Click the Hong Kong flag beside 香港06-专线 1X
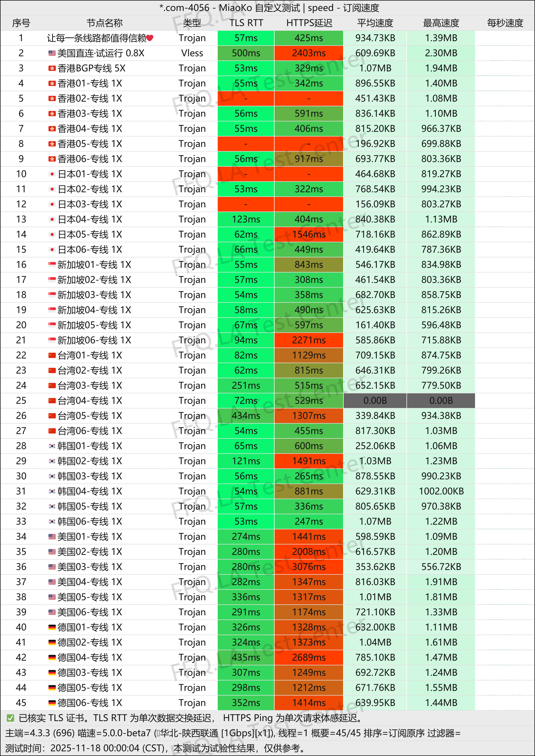Image resolution: width=535 pixels, height=756 pixels. (x=52, y=159)
